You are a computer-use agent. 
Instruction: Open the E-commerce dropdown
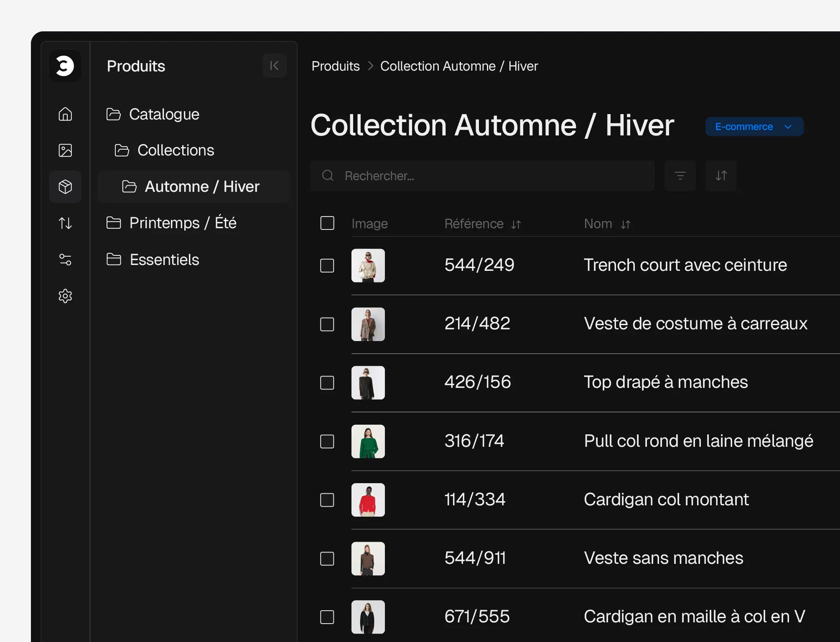pyautogui.click(x=754, y=127)
